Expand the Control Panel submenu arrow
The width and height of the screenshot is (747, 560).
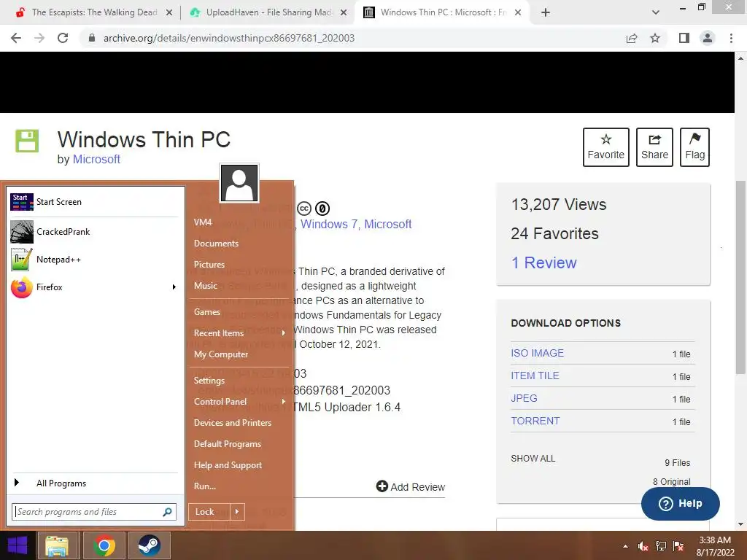284,402
